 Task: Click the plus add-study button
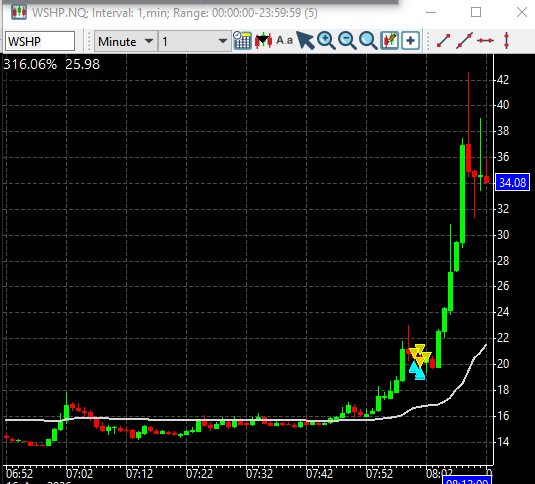point(410,41)
